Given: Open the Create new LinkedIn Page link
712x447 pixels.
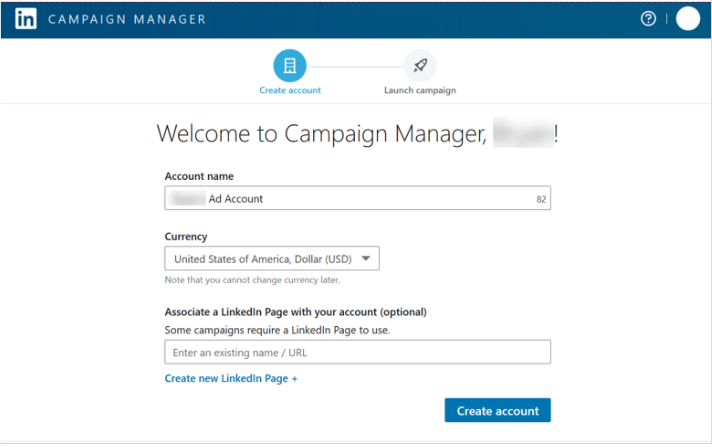Looking at the screenshot, I should (x=231, y=379).
